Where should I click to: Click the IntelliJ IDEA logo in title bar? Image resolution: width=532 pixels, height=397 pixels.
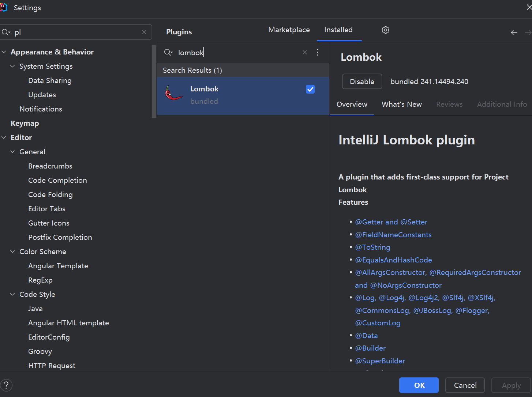click(3, 7)
